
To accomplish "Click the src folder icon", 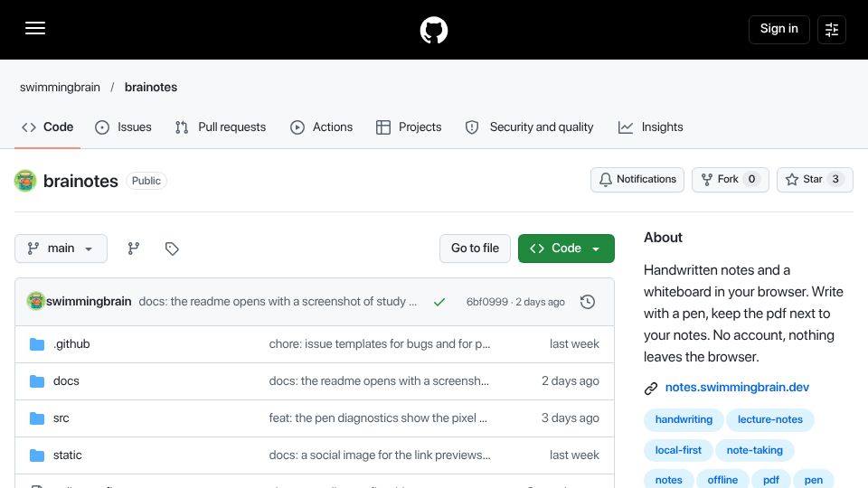I will click(37, 418).
